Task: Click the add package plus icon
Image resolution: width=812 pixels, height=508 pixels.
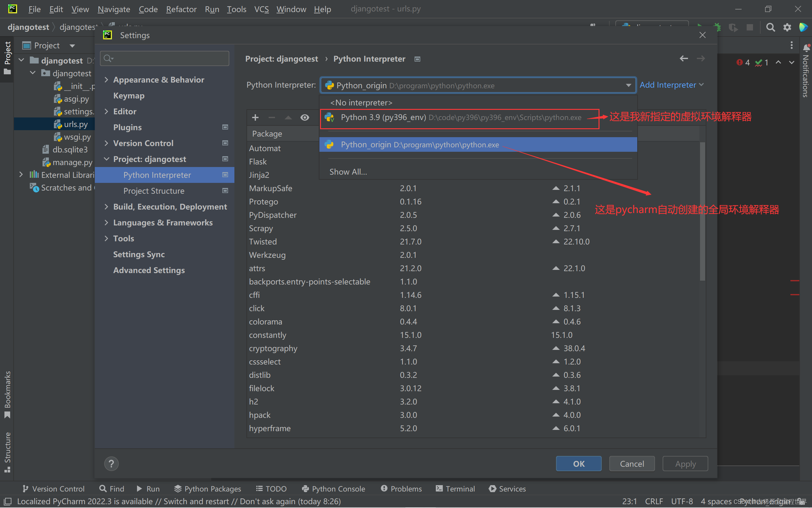Action: pyautogui.click(x=255, y=117)
